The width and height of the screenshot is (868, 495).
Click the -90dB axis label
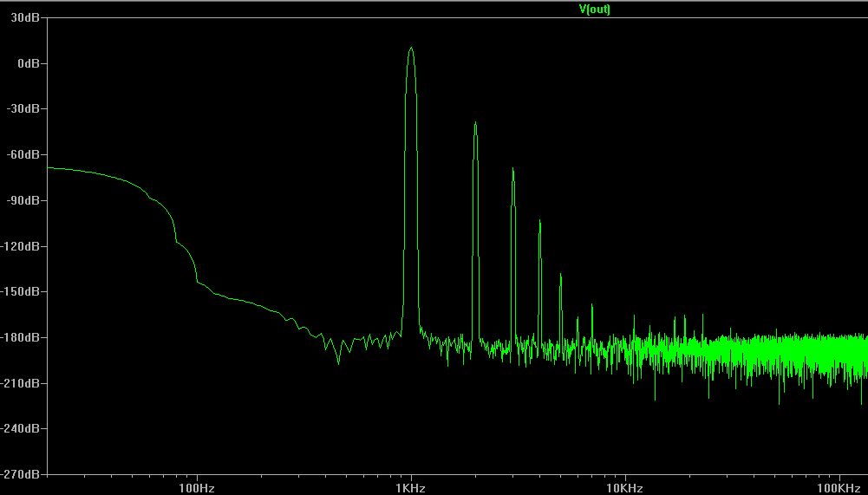23,200
